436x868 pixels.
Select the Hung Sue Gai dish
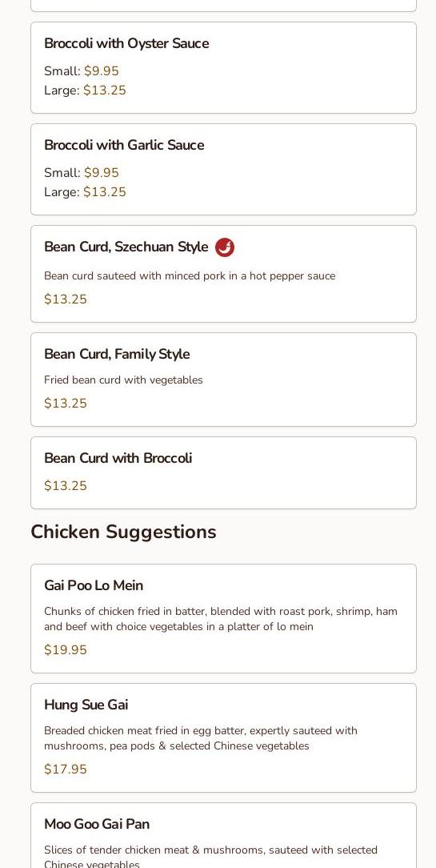coord(223,738)
